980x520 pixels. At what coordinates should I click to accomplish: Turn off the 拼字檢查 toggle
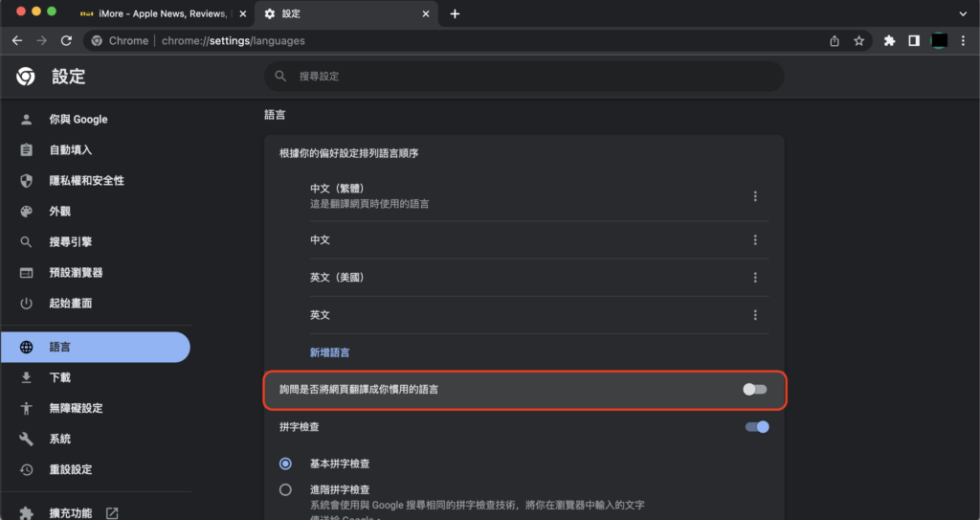pyautogui.click(x=757, y=426)
